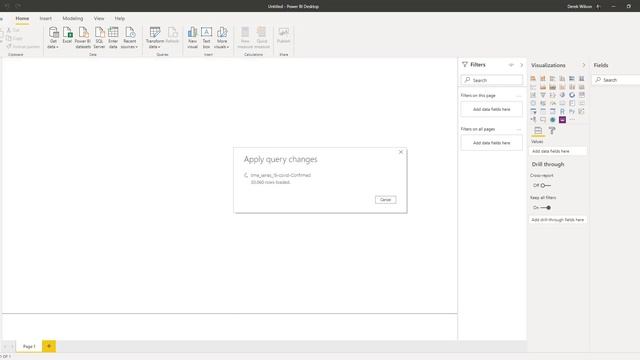640x360 pixels.
Task: Open more visuals ellipsis in Visualizations pane
Action: coord(572,120)
